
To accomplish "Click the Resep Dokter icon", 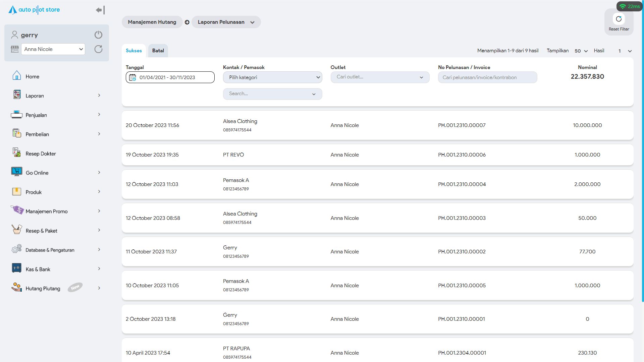I will point(16,153).
